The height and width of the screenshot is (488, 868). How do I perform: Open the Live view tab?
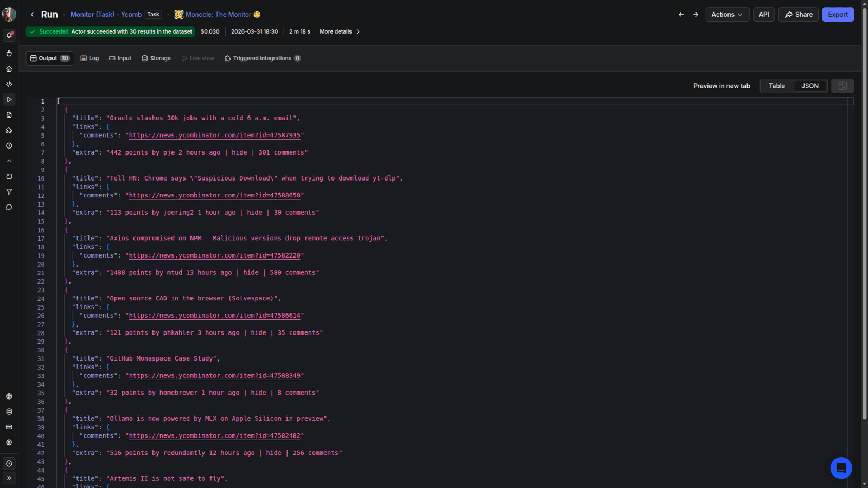[198, 58]
